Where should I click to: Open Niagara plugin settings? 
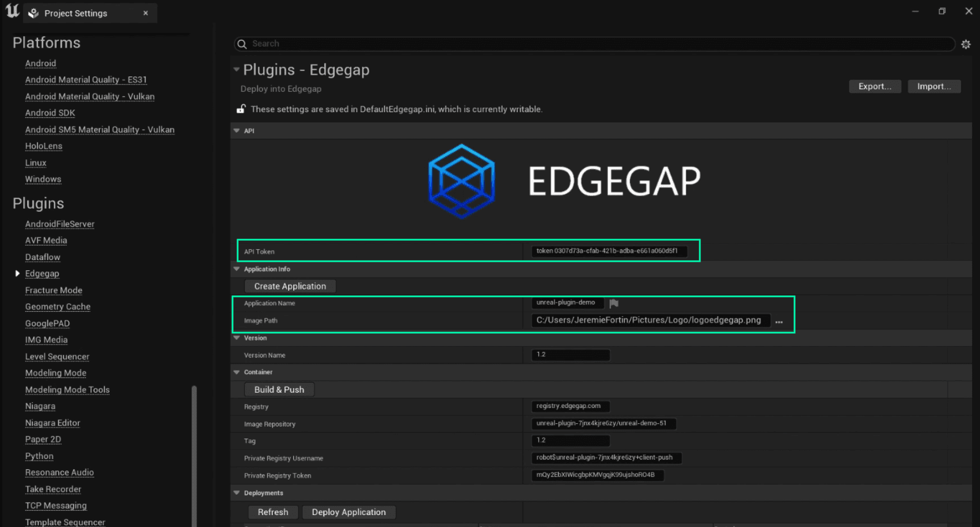pyautogui.click(x=40, y=406)
